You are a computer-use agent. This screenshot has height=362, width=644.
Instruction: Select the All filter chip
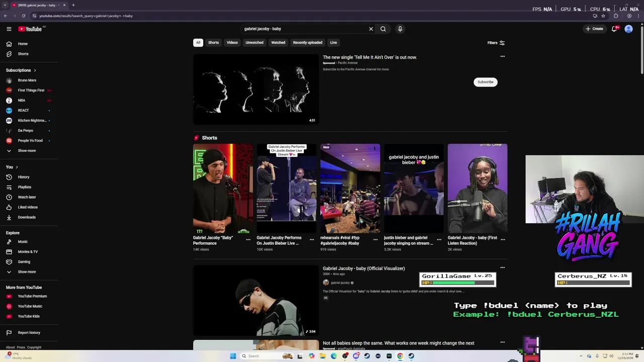tap(198, 43)
